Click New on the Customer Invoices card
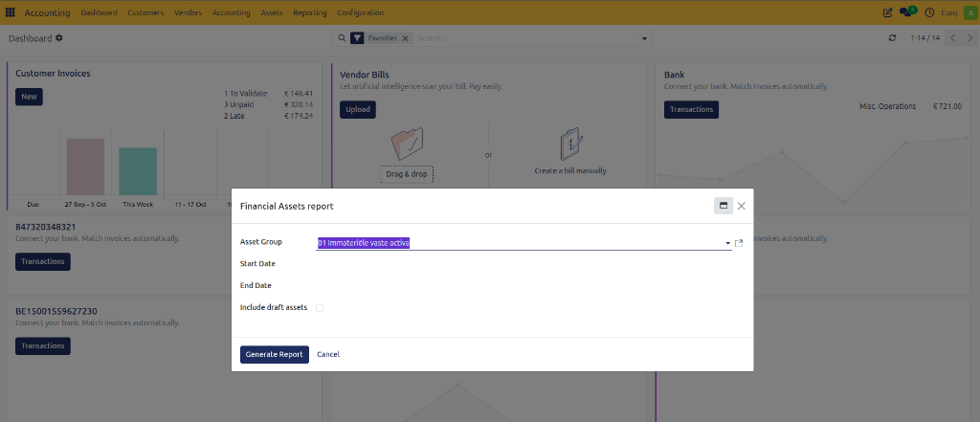 click(29, 97)
